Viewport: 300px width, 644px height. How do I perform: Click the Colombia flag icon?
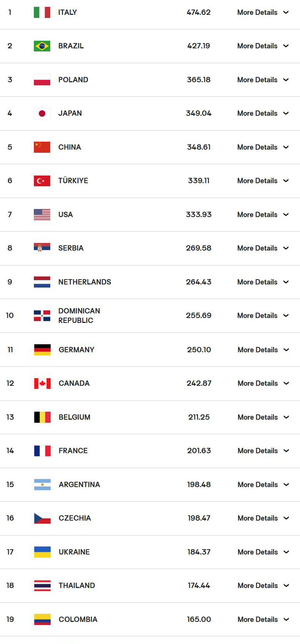[x=42, y=619]
